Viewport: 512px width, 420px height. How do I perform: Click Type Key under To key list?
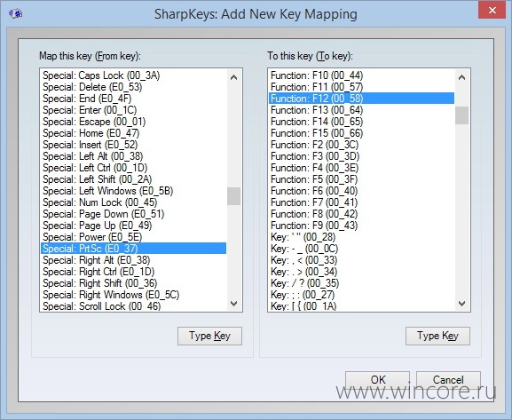[x=437, y=336]
